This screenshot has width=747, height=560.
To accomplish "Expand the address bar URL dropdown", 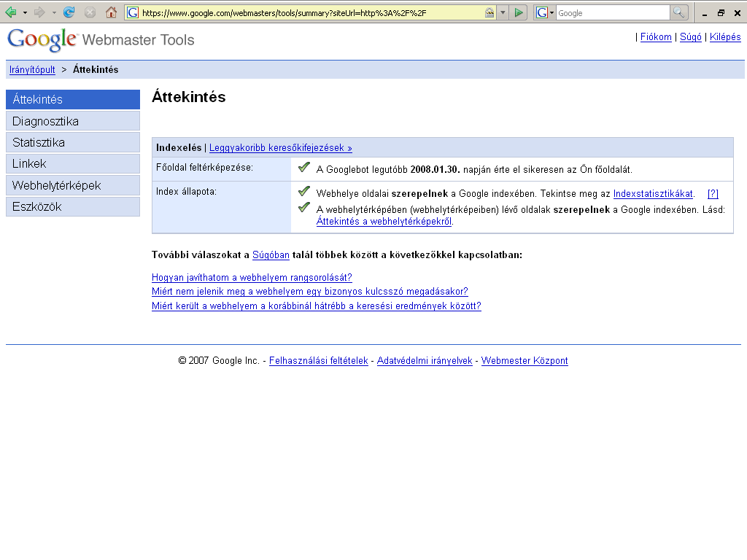I will pos(503,13).
